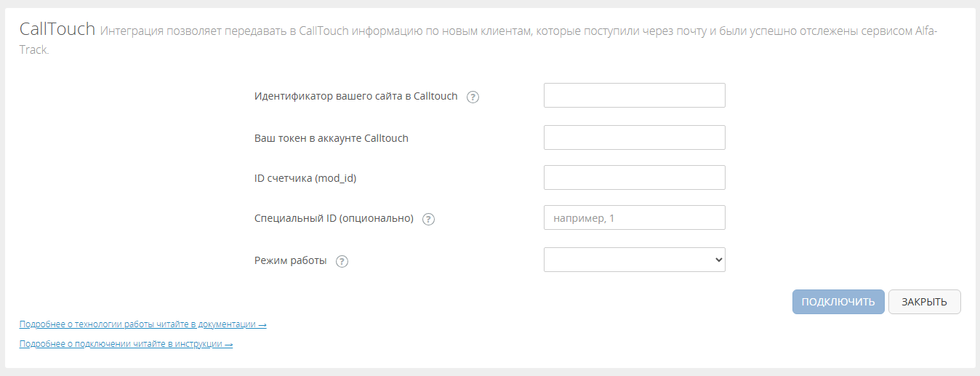Open the documentation link about the technology
This screenshot has width=980, height=376.
(142, 324)
